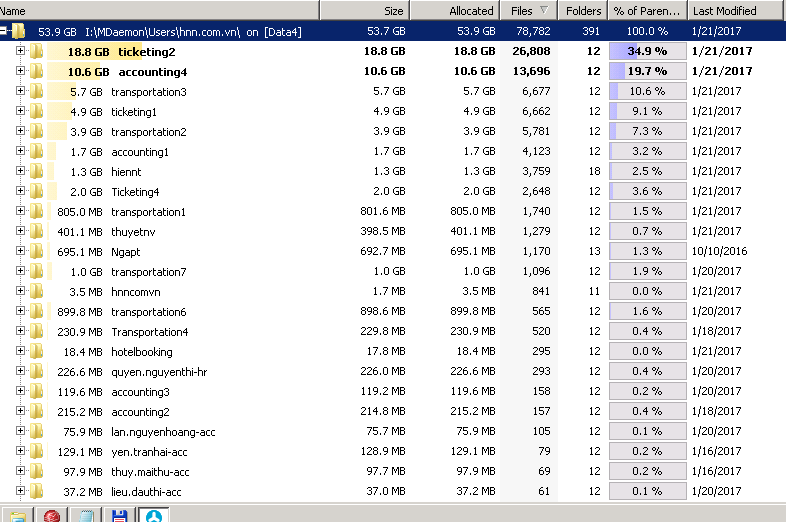Sort by the Size column header

click(364, 11)
